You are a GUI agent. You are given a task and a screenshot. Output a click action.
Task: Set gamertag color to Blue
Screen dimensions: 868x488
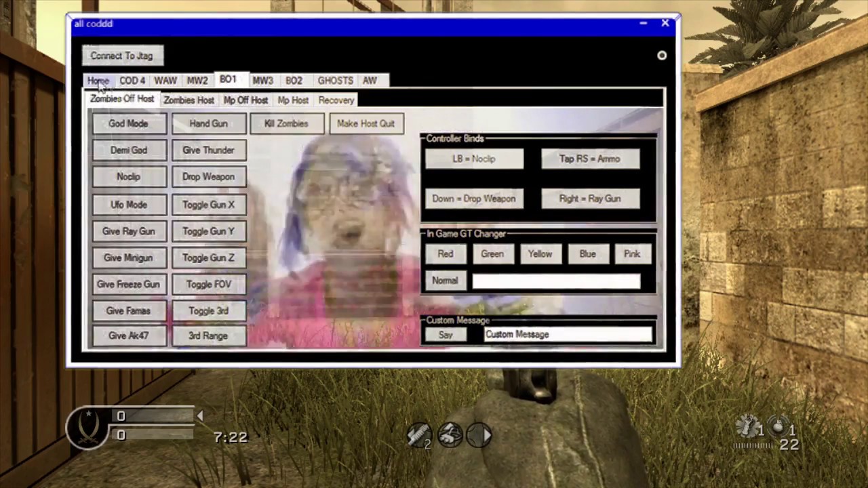(x=588, y=253)
